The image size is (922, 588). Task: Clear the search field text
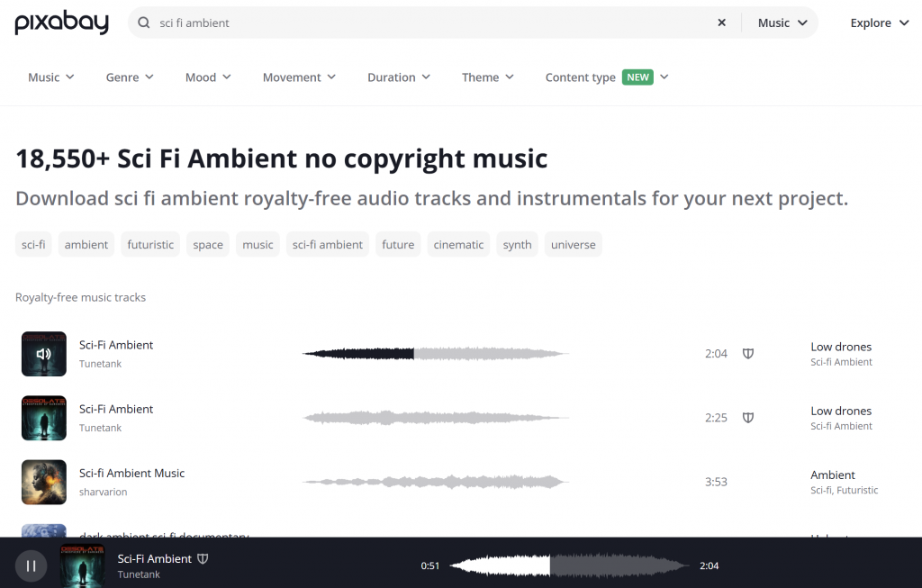[721, 23]
